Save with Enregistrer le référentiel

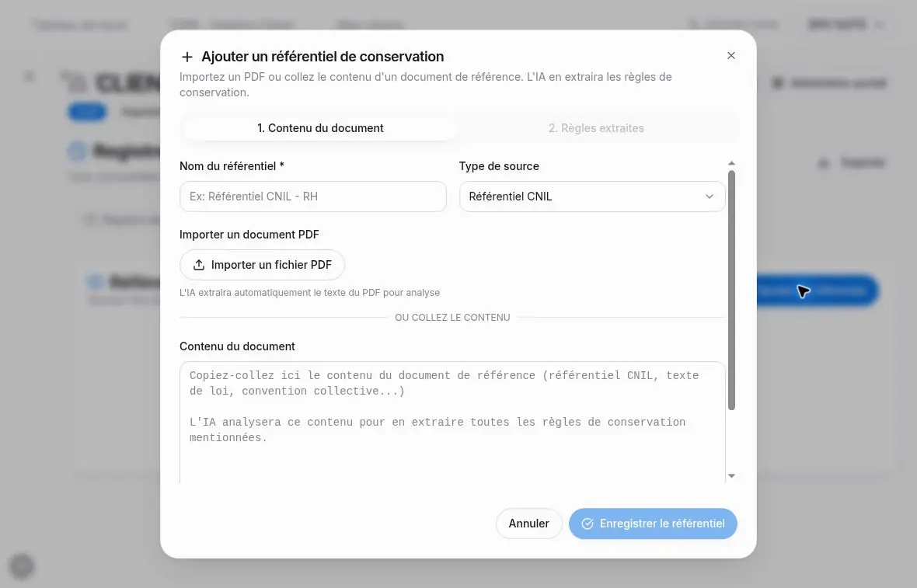(x=653, y=524)
